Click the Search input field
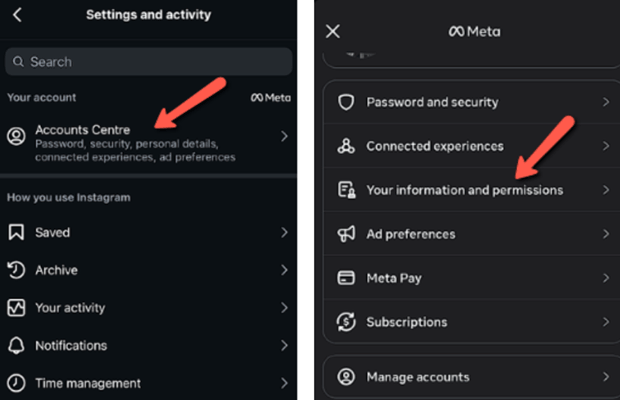The image size is (620, 400). click(148, 62)
